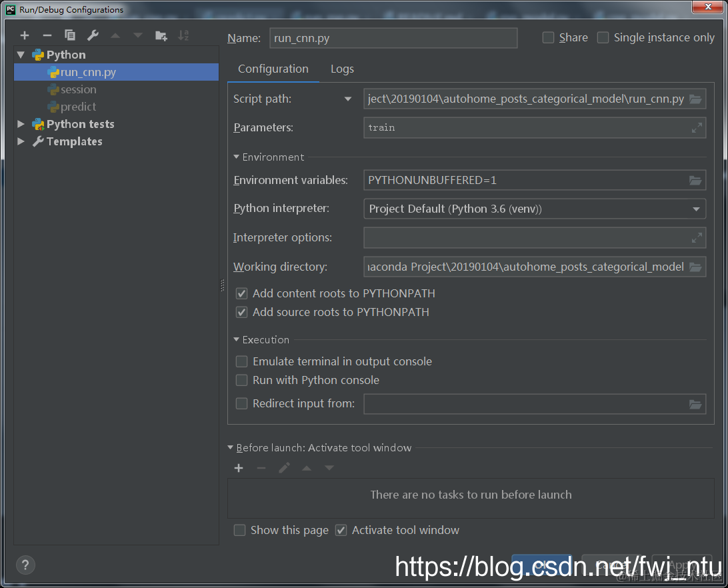Remove the selected configuration with the minus icon
Viewport: 728px width, 588px height.
click(47, 35)
